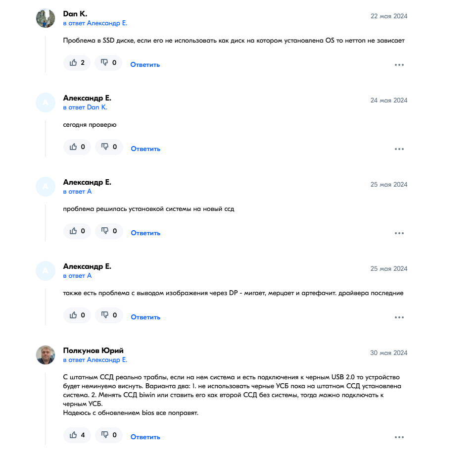This screenshot has height=459, width=476.
Task: Open Dan K.'s profile avatar
Action: [x=46, y=18]
